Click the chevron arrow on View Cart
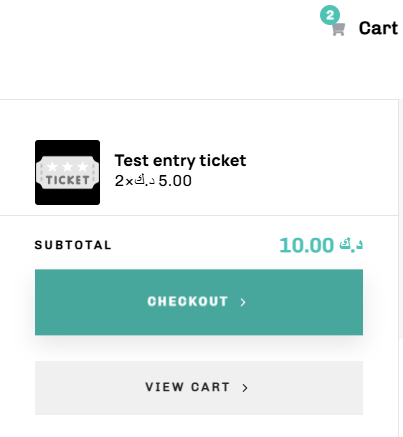The image size is (403, 437). coord(245,388)
